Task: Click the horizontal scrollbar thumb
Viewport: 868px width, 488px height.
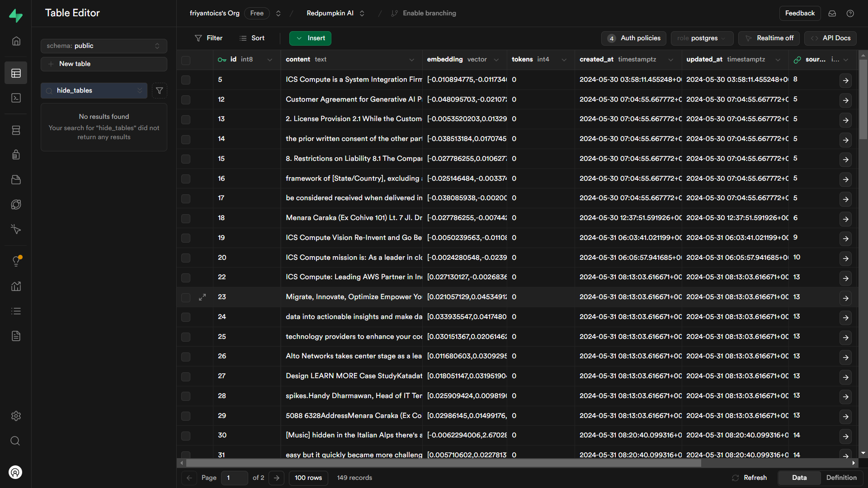Action: click(443, 463)
